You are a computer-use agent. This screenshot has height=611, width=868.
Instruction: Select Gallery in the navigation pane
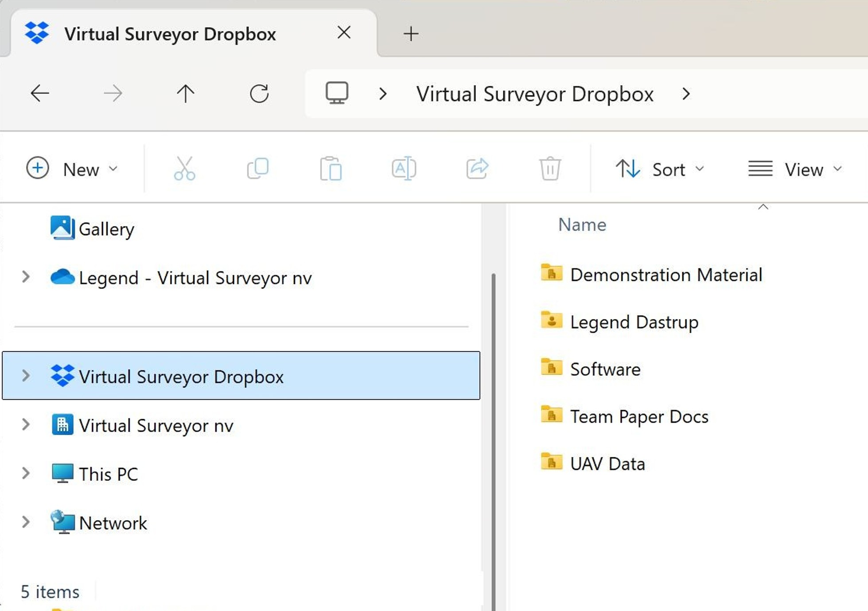tap(106, 229)
